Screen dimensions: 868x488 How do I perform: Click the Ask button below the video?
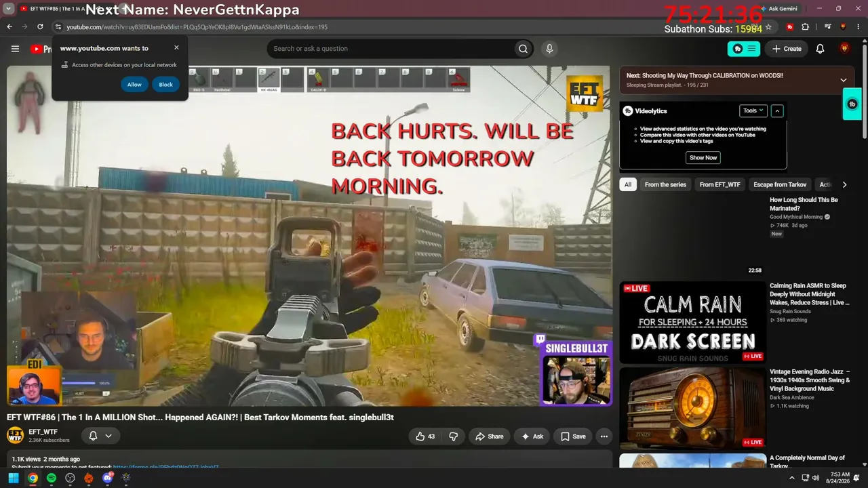pyautogui.click(x=532, y=436)
